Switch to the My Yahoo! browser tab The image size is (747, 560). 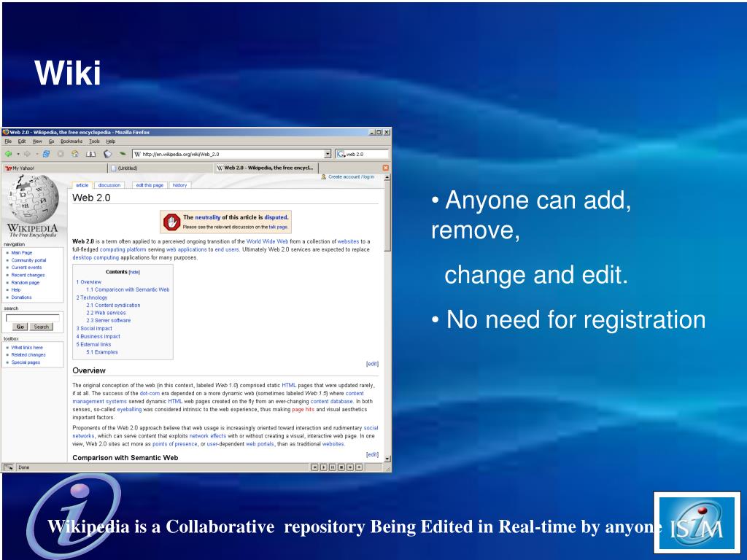click(55, 168)
